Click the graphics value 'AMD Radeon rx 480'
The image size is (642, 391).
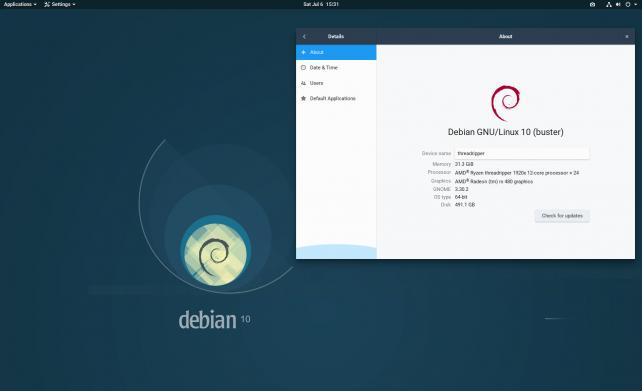click(x=494, y=181)
